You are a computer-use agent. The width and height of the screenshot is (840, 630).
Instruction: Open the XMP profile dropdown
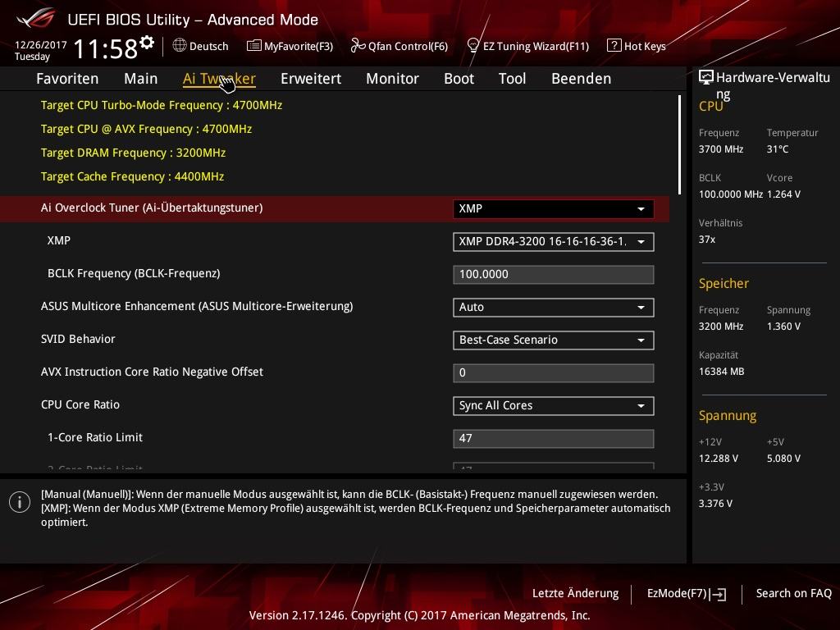click(554, 242)
